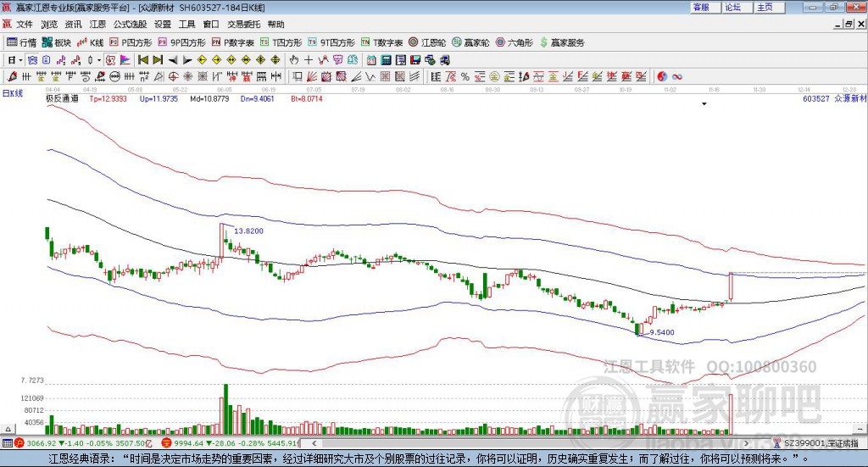Screen dimensions: 868x467
Task: Toggle the blue butterfly-pattern chart button
Action: (32, 60)
